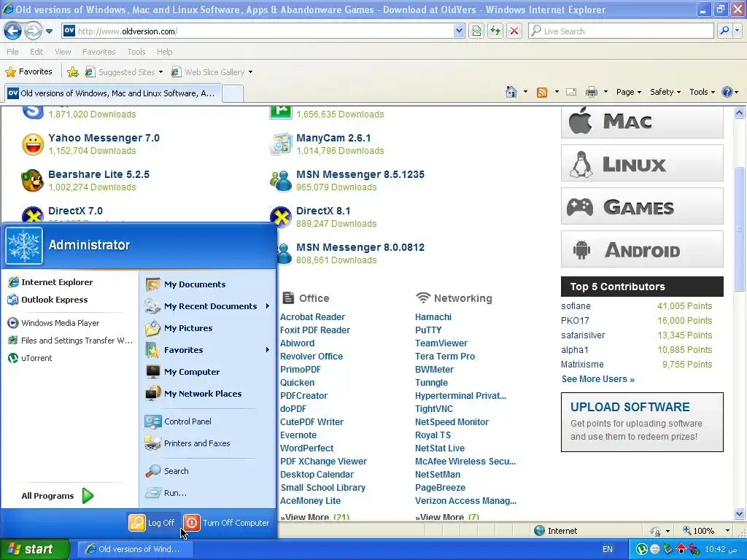
Task: Open the address bar URL history dropdown
Action: click(459, 31)
